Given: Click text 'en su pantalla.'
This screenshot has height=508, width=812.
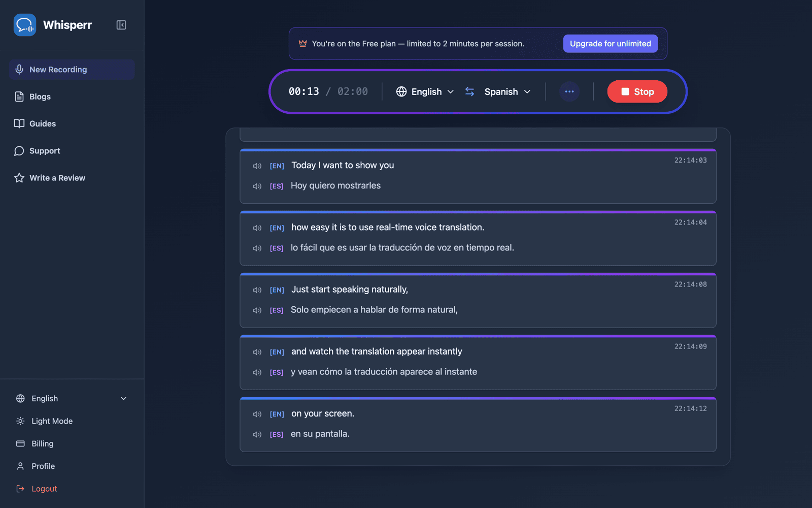Looking at the screenshot, I should (x=320, y=434).
